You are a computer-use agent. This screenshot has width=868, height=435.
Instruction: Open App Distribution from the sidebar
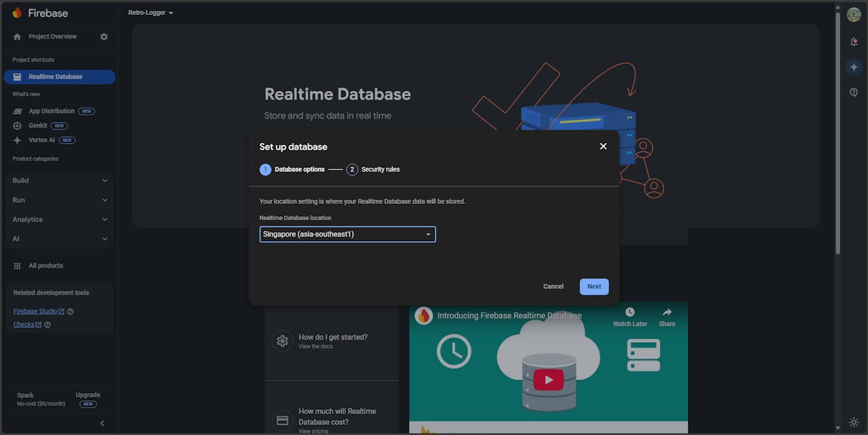(52, 111)
